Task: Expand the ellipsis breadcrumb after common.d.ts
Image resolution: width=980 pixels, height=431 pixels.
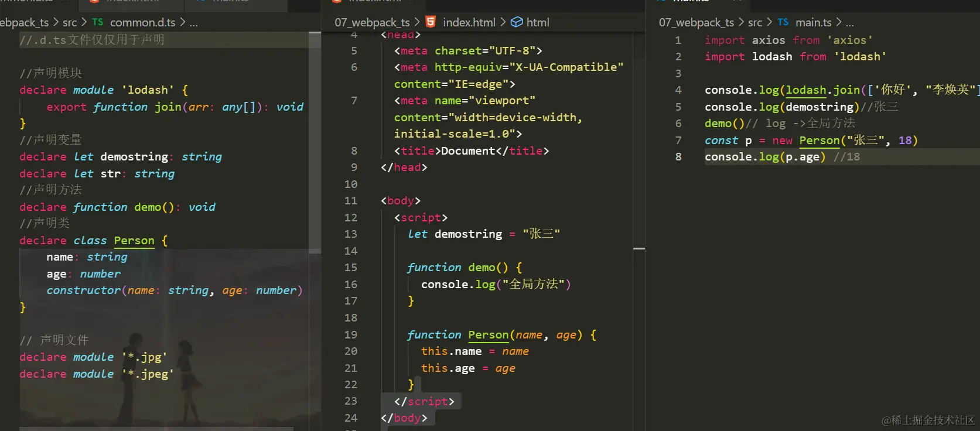Action: [x=193, y=23]
